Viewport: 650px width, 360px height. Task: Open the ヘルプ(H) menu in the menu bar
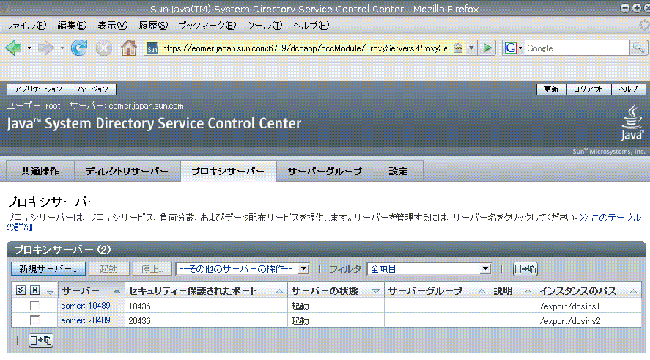click(x=311, y=25)
